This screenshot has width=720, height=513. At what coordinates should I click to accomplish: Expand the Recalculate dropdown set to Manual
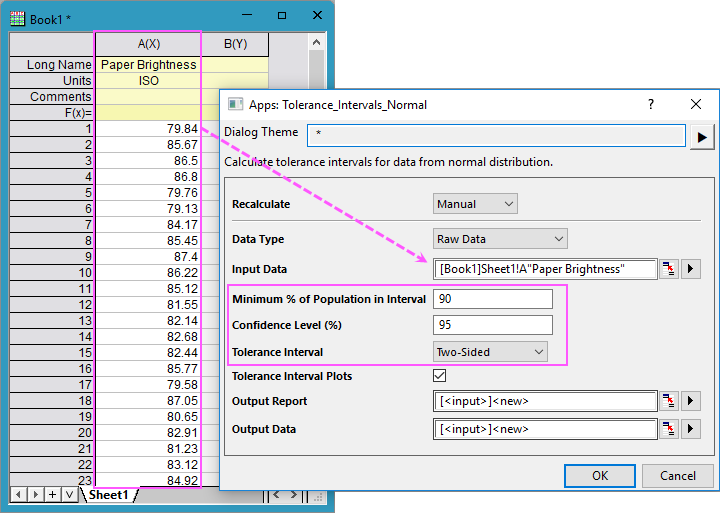(x=476, y=204)
